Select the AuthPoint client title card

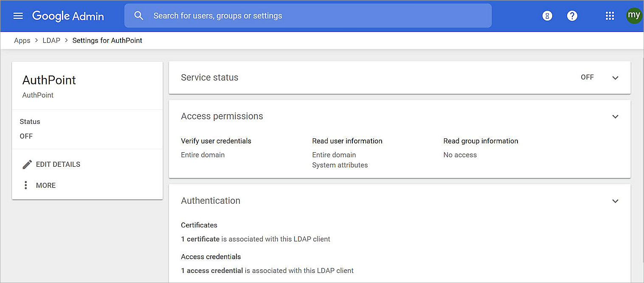point(49,80)
